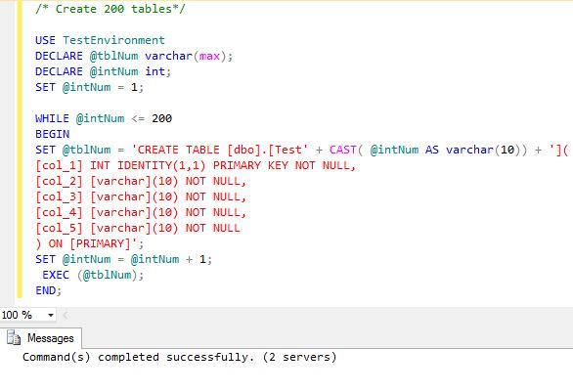This screenshot has height=392, width=573.
Task: Open the 100 % zoom dropdown
Action: [51, 315]
